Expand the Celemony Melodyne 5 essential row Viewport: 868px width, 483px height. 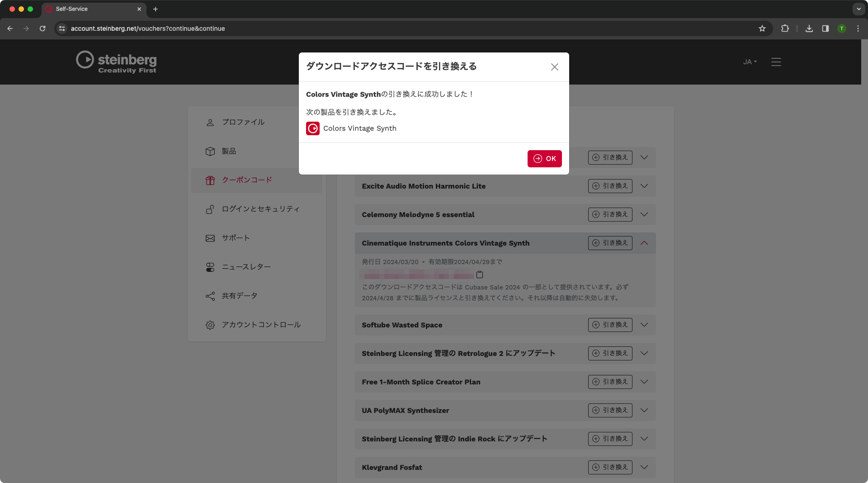point(644,214)
